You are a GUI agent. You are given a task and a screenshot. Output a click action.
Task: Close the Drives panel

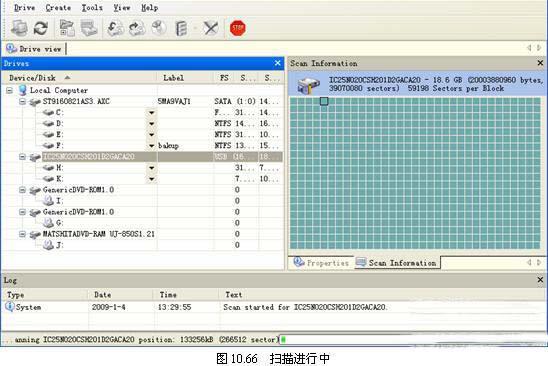pos(277,63)
